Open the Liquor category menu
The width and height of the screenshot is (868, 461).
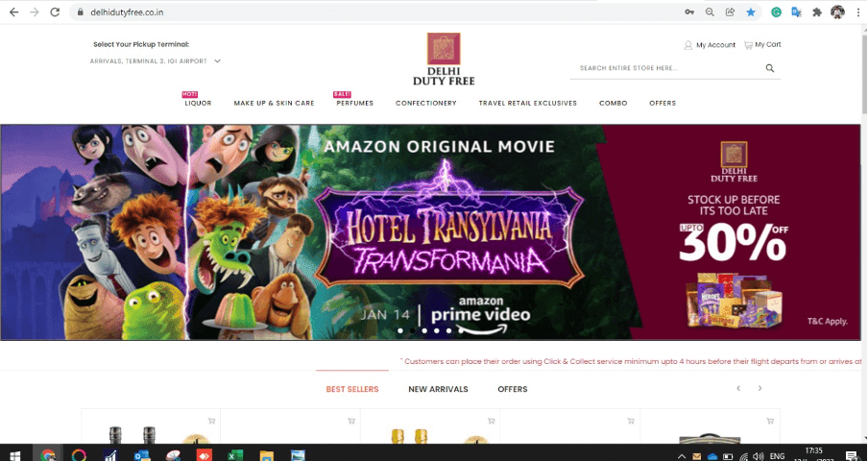pyautogui.click(x=198, y=103)
